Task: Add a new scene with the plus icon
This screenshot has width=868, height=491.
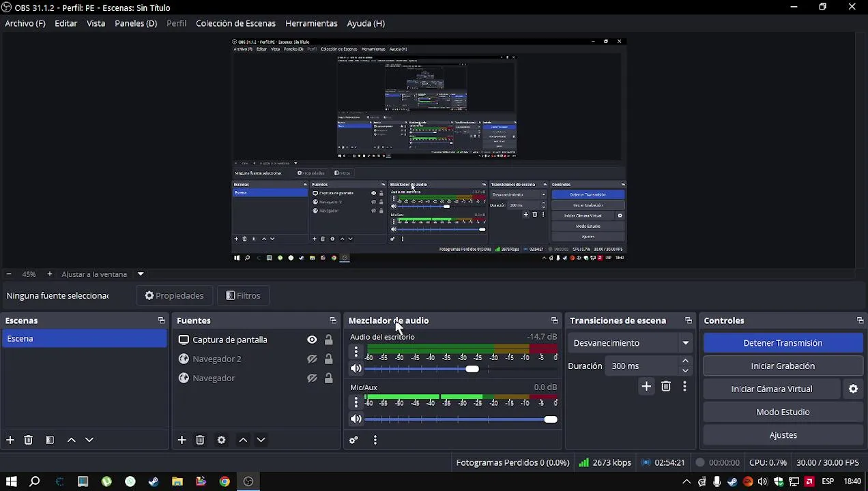Action: pyautogui.click(x=10, y=440)
